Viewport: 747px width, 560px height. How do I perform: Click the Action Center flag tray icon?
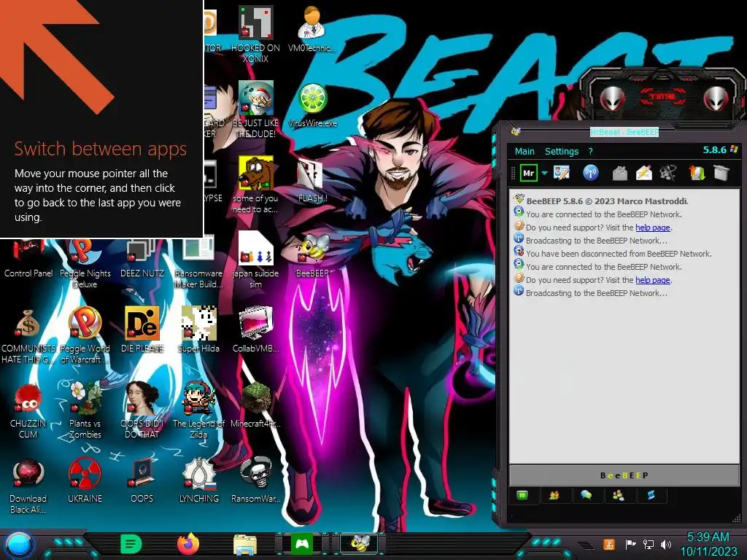[x=630, y=544]
